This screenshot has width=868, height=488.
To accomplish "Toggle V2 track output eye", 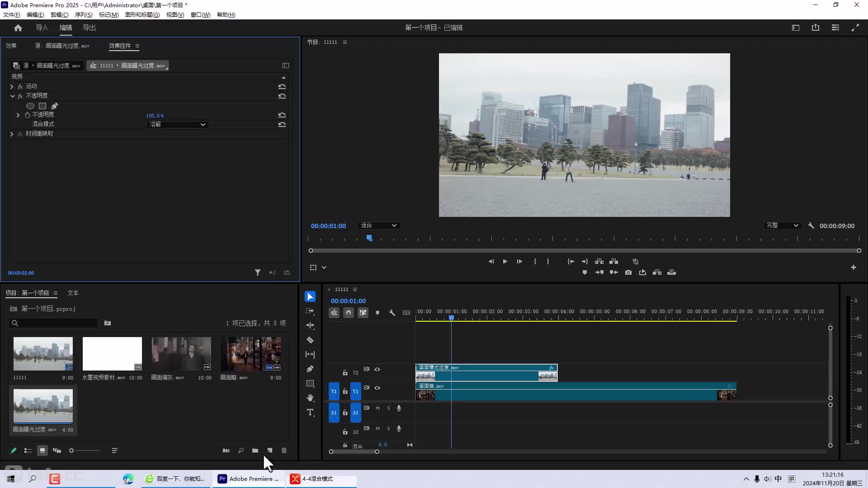I will tap(377, 370).
